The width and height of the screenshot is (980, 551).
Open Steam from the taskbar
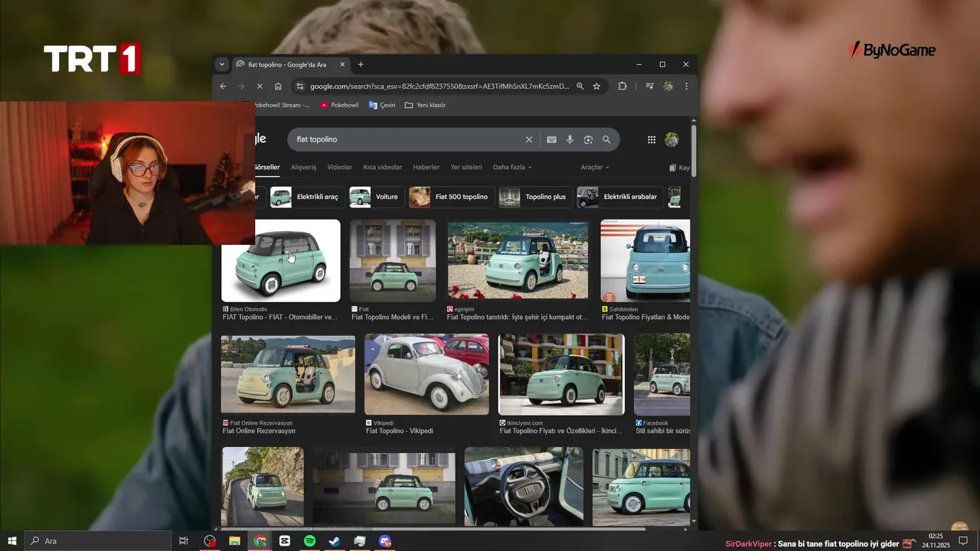[x=335, y=541]
